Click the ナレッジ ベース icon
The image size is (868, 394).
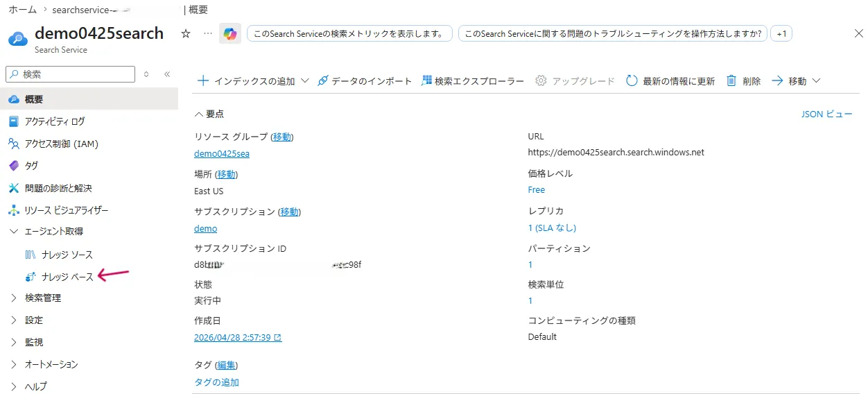(x=31, y=277)
